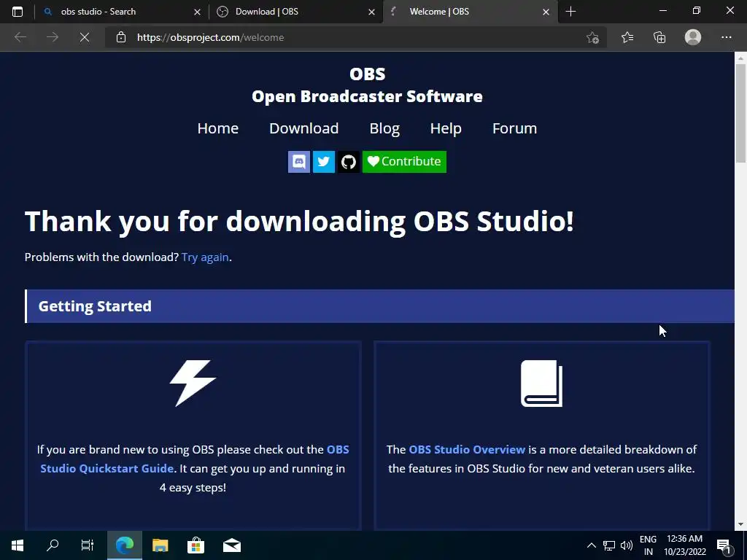Open the Blog navigation link

(384, 128)
